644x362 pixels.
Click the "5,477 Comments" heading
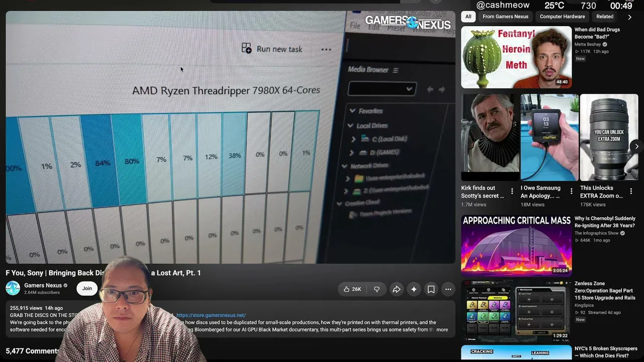[33, 351]
